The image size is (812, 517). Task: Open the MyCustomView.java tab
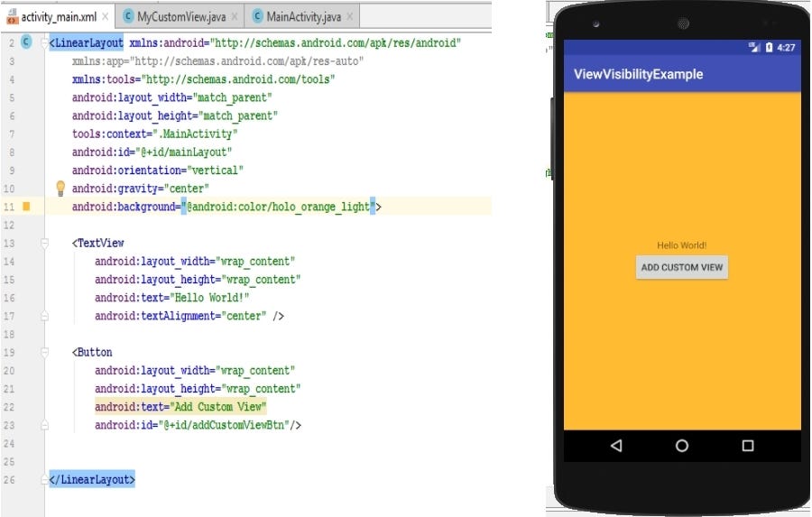tap(180, 16)
